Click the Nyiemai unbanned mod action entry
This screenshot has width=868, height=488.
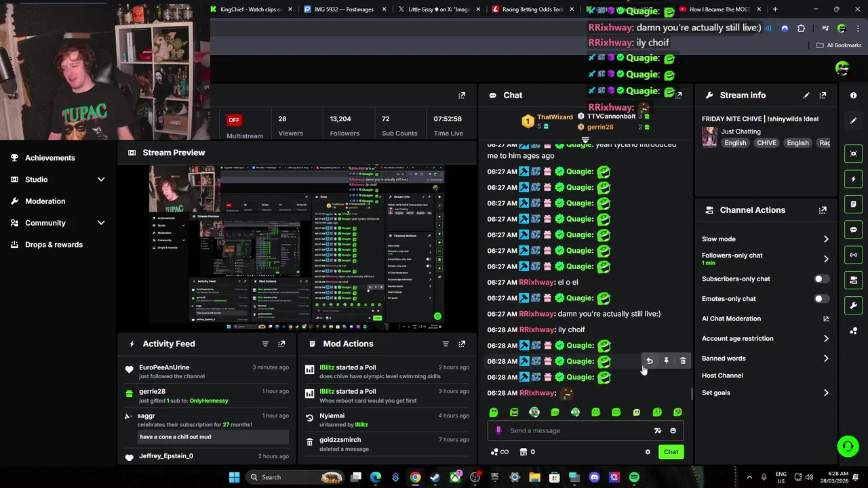387,420
